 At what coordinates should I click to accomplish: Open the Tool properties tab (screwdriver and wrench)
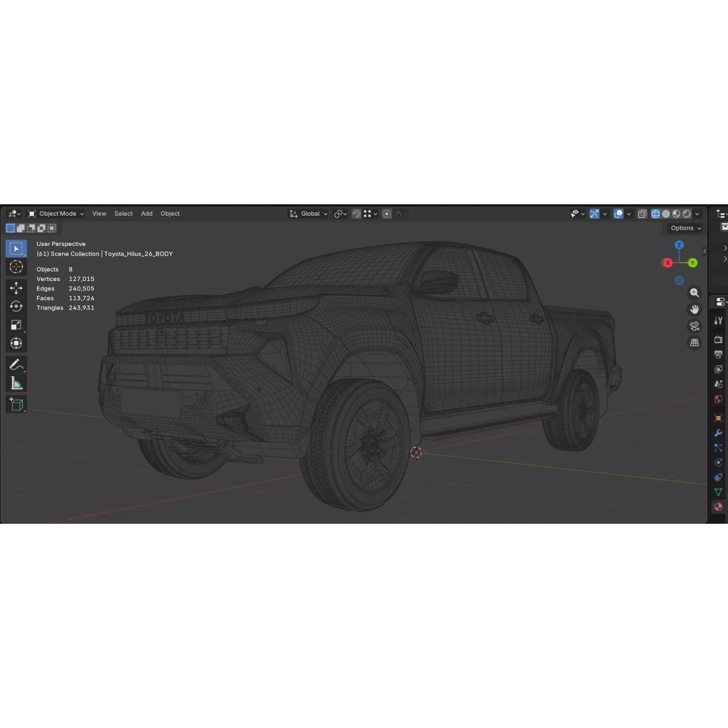pyautogui.click(x=719, y=320)
